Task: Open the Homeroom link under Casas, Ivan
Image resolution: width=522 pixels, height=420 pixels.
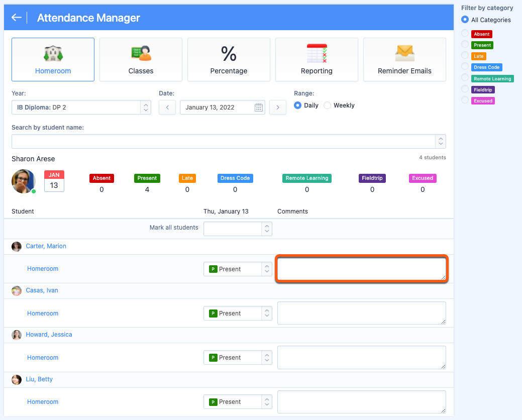Action: point(43,313)
